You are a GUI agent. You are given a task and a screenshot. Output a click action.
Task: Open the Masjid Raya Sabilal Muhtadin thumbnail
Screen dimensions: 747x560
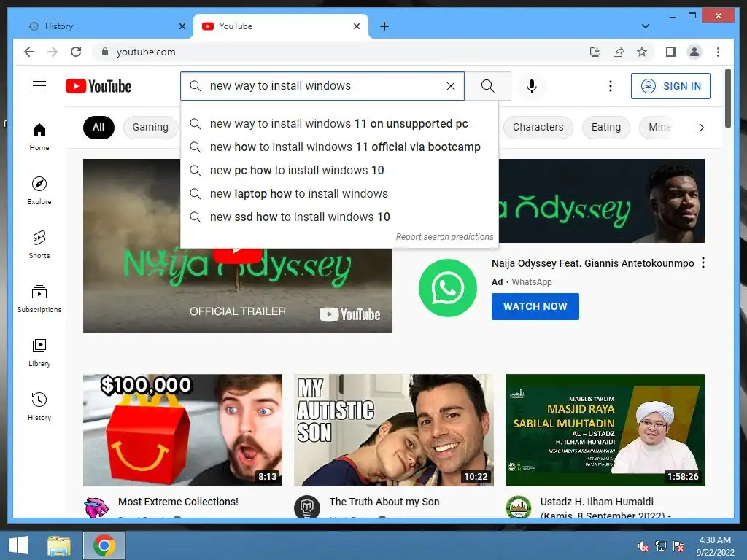[x=605, y=429]
